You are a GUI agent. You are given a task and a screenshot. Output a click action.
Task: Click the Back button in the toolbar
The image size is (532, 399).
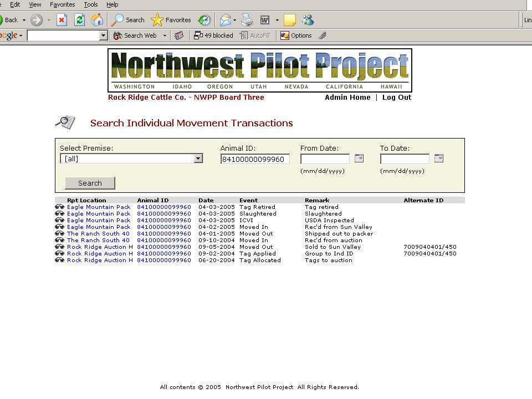coord(9,20)
